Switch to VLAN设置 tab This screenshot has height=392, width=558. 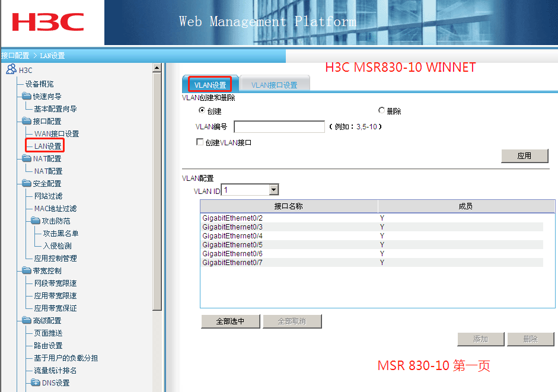click(210, 85)
